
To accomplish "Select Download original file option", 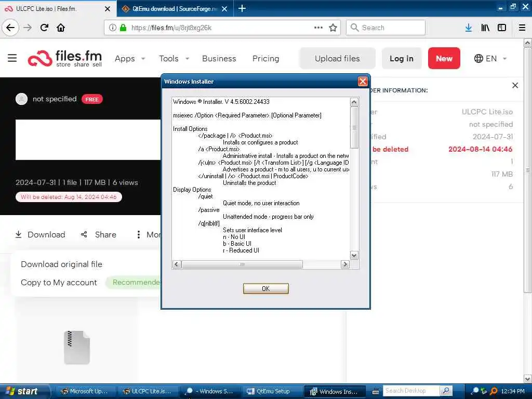I will (x=61, y=264).
